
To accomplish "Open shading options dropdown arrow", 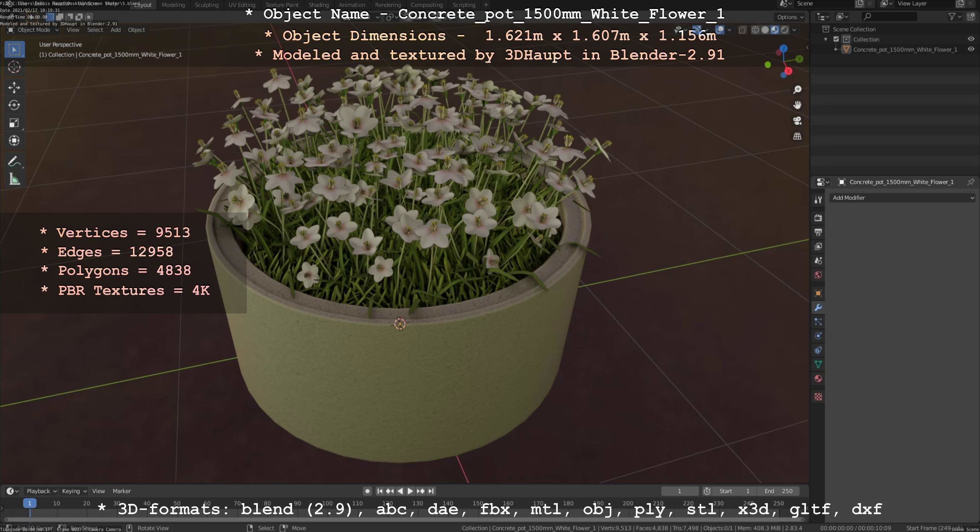I will click(794, 30).
